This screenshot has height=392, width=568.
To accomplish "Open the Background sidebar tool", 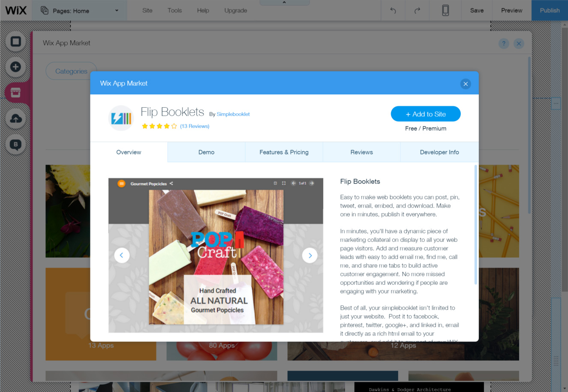I will [16, 41].
